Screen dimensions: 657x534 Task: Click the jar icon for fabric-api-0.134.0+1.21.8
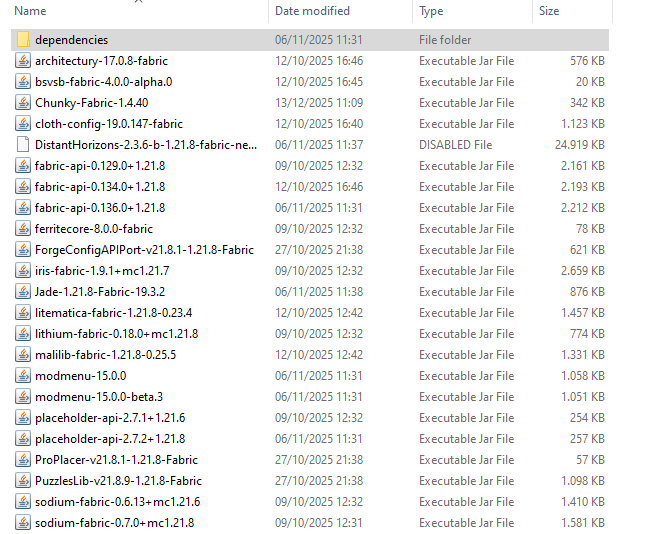tap(23, 187)
